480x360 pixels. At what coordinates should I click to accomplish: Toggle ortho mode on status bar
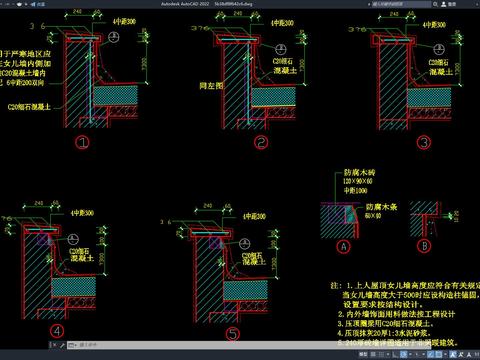(394, 354)
